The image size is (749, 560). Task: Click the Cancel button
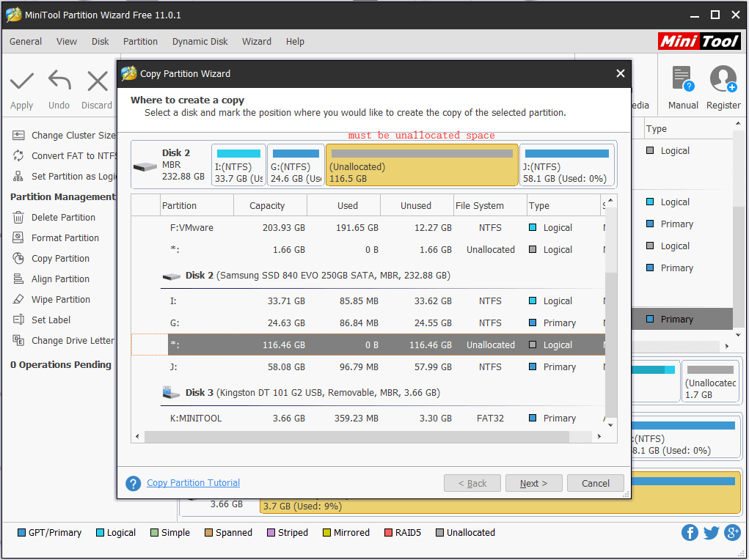pyautogui.click(x=595, y=483)
